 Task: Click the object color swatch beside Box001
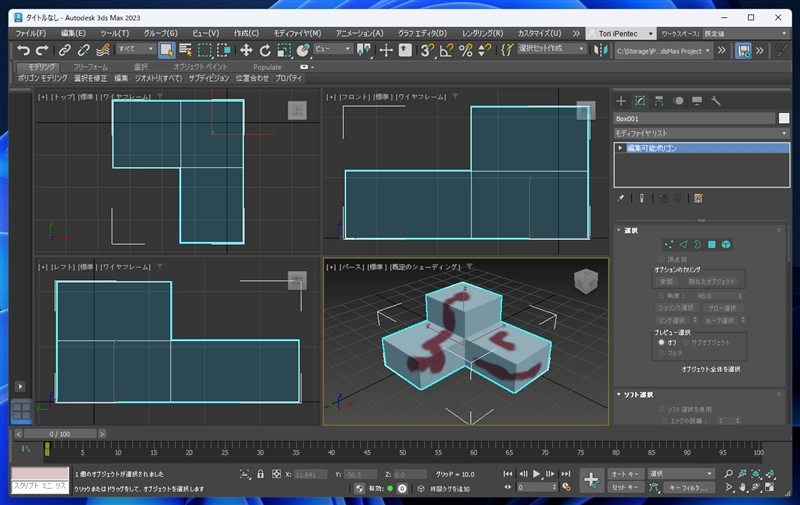pos(784,118)
